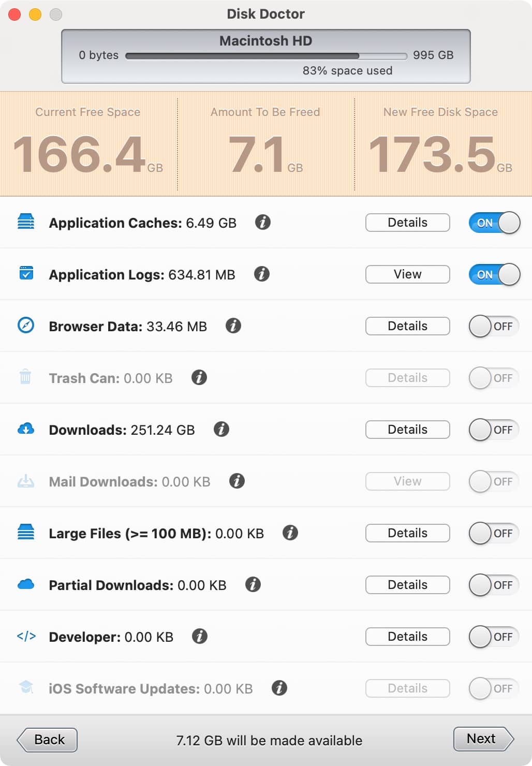Click the Trash Can icon
Image resolution: width=532 pixels, height=766 pixels.
25,376
